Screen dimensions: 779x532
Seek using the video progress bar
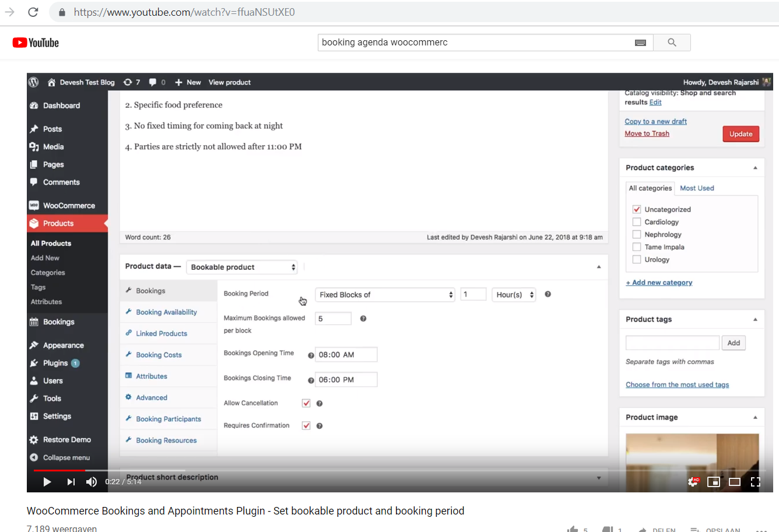click(x=399, y=470)
